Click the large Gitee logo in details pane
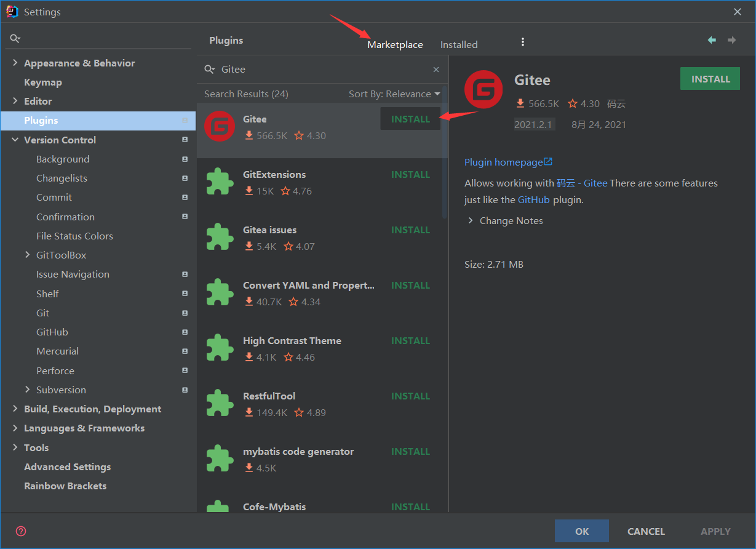This screenshot has width=756, height=549. click(483, 90)
